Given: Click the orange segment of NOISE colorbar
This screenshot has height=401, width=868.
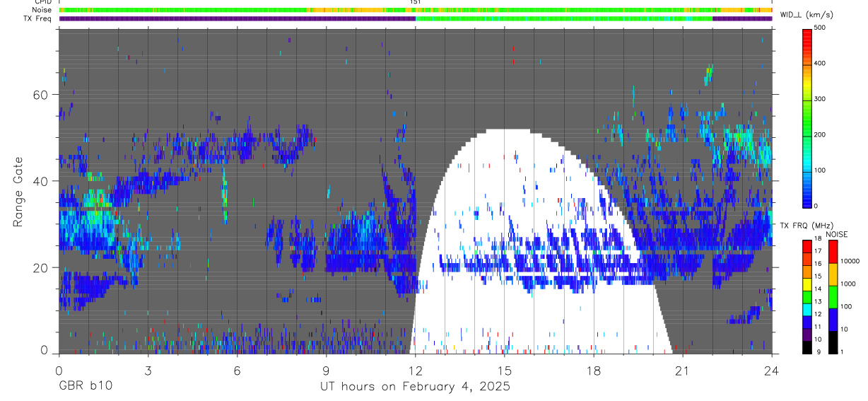Looking at the screenshot, I should (x=833, y=274).
